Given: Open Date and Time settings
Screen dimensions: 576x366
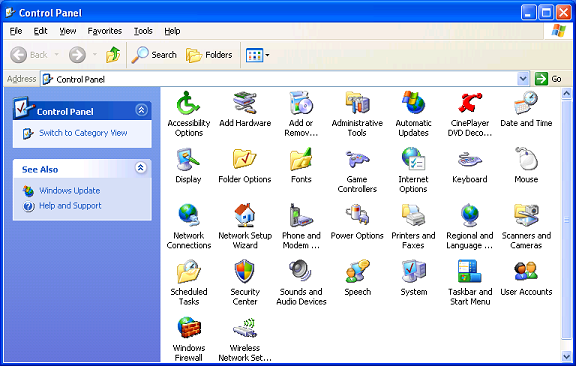Looking at the screenshot, I should click(526, 103).
